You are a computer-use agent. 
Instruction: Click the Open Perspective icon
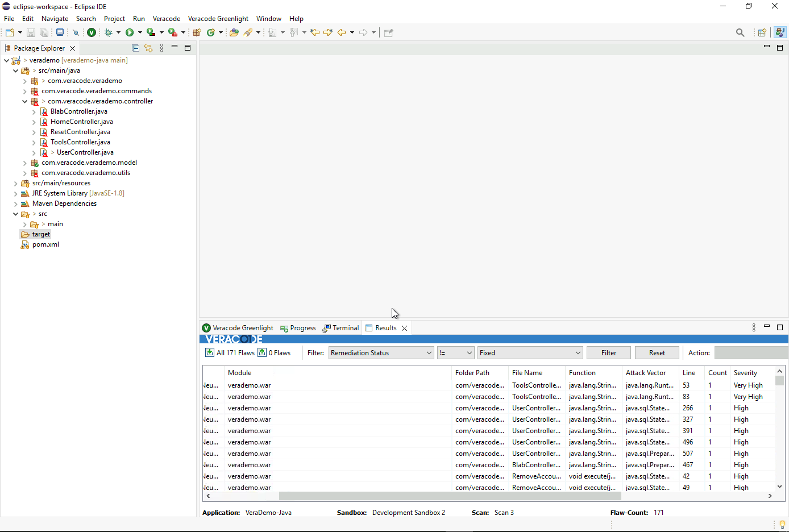pos(762,32)
